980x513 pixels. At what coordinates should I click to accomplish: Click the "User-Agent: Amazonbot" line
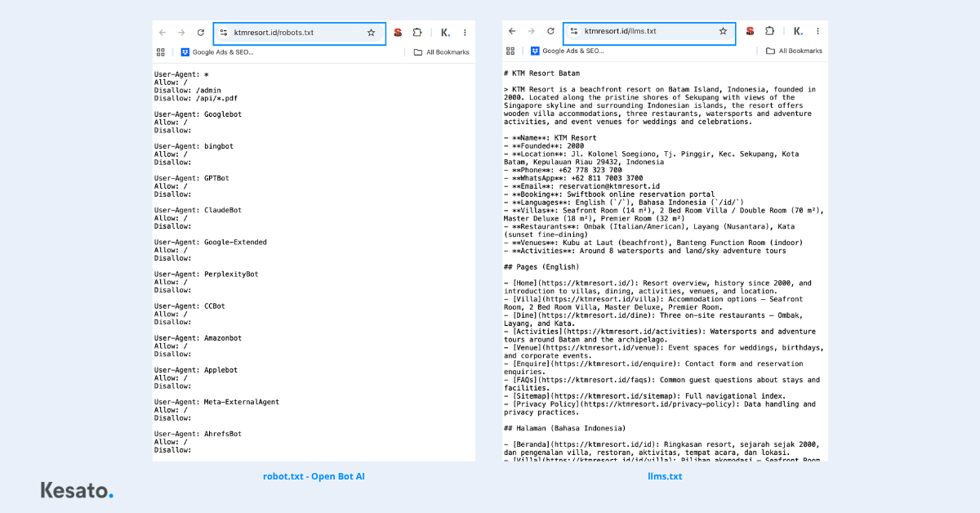pos(198,338)
